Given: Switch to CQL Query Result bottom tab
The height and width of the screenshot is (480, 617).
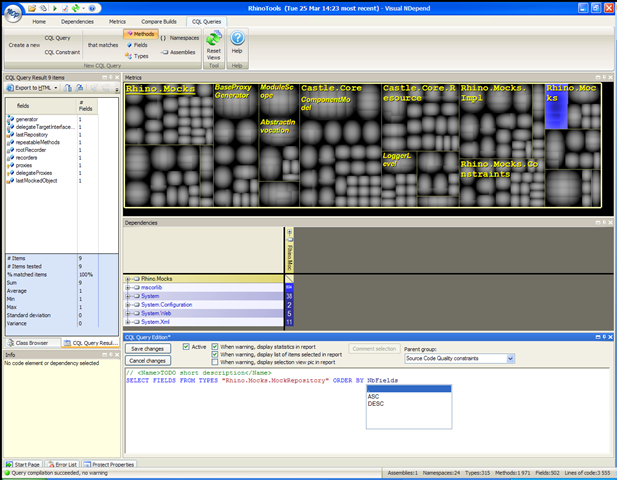Looking at the screenshot, I should click(x=91, y=343).
